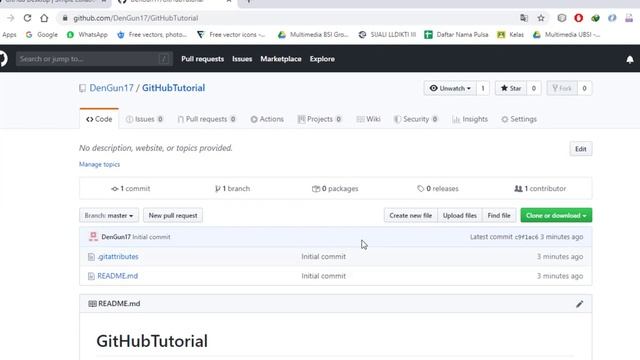Click Create new file
Viewport: 640px width, 360px height.
[411, 216]
